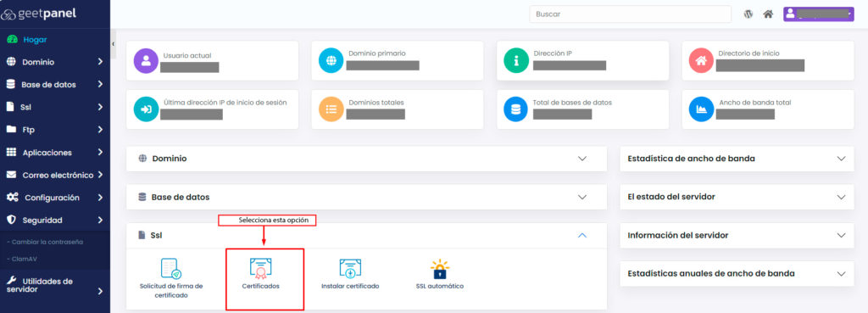Click database icon beside sidebar Base de datos
The height and width of the screenshot is (313, 868).
click(x=10, y=85)
